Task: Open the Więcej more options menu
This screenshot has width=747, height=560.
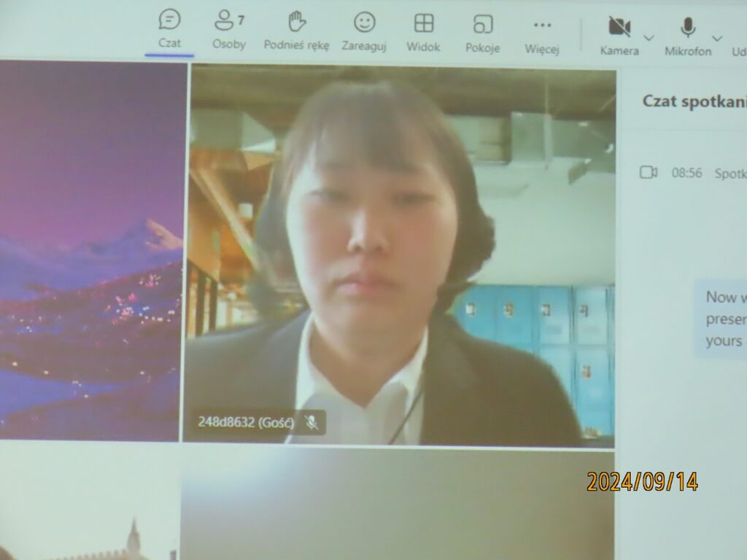Action: coord(542,26)
